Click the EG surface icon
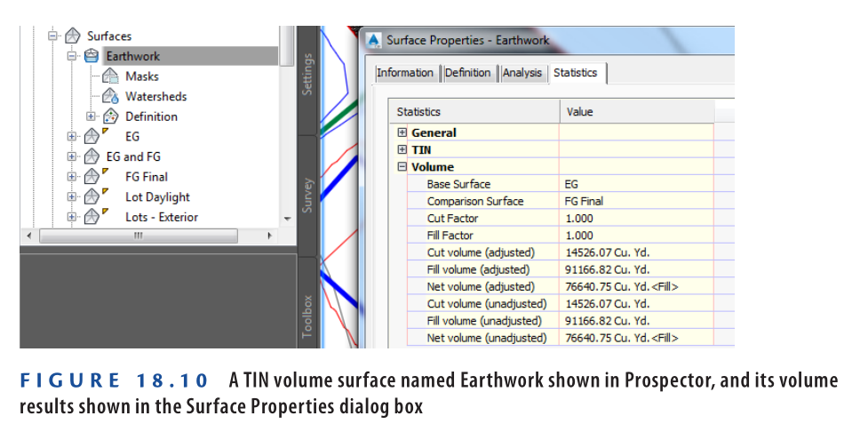 click(x=92, y=137)
